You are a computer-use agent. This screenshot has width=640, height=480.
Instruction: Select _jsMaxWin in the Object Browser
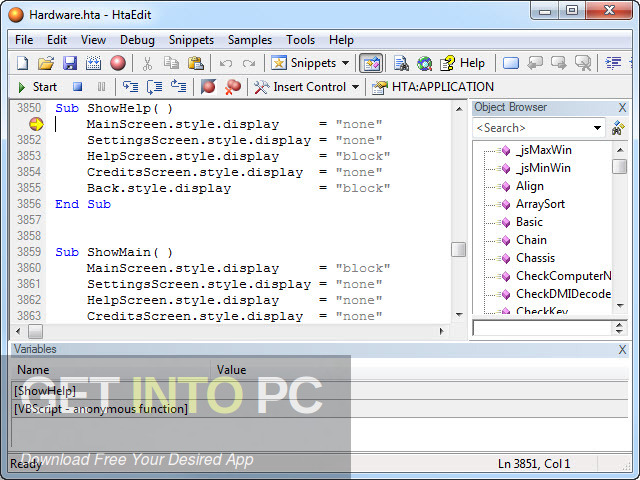coord(543,150)
